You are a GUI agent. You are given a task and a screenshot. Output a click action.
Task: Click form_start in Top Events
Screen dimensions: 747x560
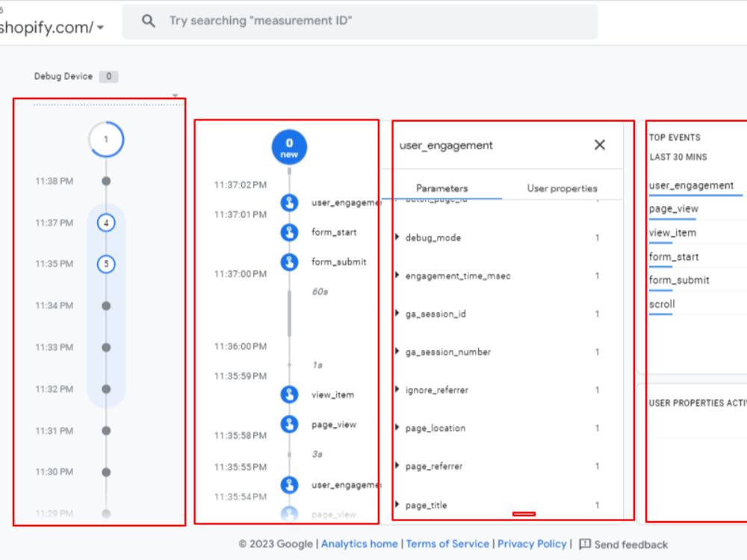click(674, 257)
